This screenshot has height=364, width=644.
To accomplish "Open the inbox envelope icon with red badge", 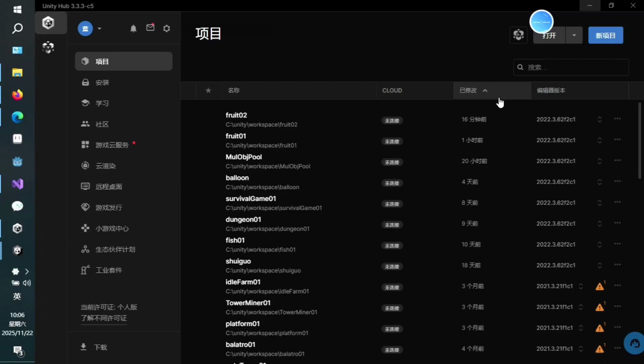I will [151, 28].
